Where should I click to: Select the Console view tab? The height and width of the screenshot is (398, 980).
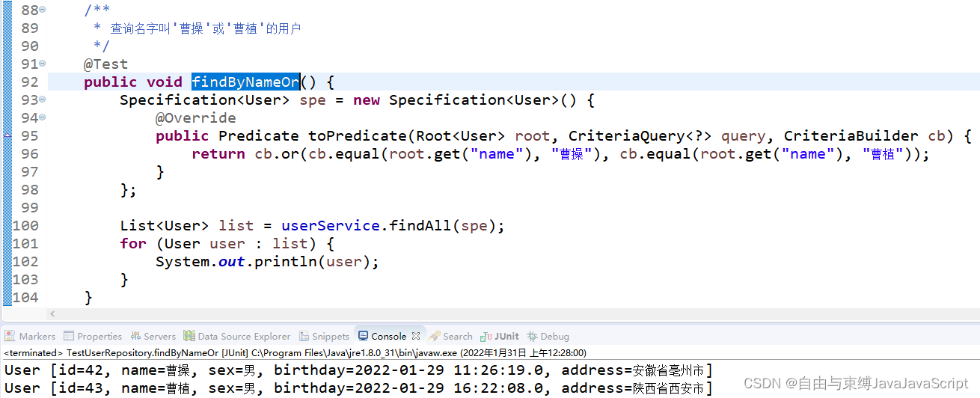(x=382, y=337)
